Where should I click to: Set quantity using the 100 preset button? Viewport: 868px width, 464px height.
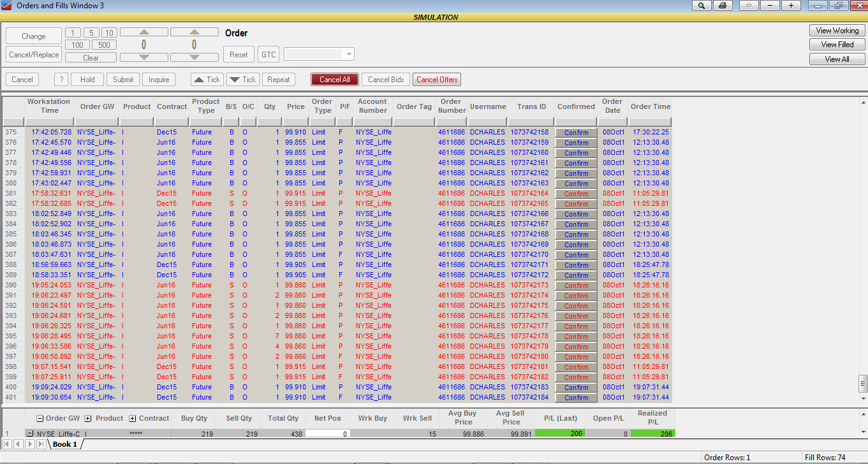pyautogui.click(x=77, y=45)
